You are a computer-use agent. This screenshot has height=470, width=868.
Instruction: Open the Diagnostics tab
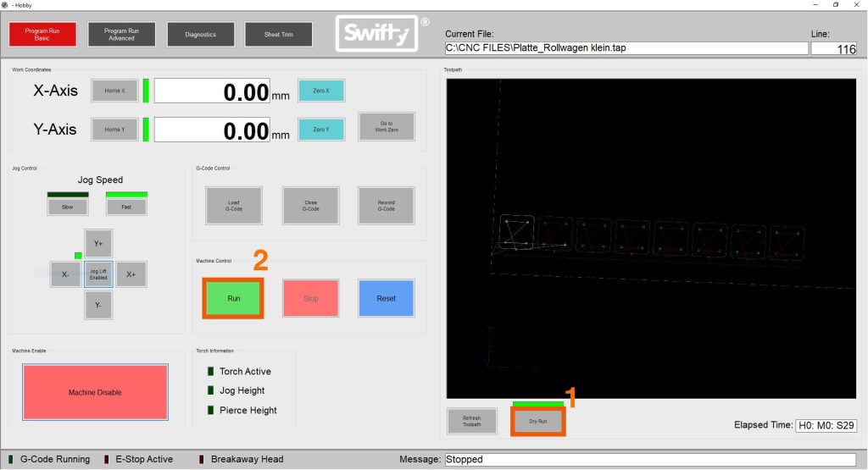tap(200, 34)
